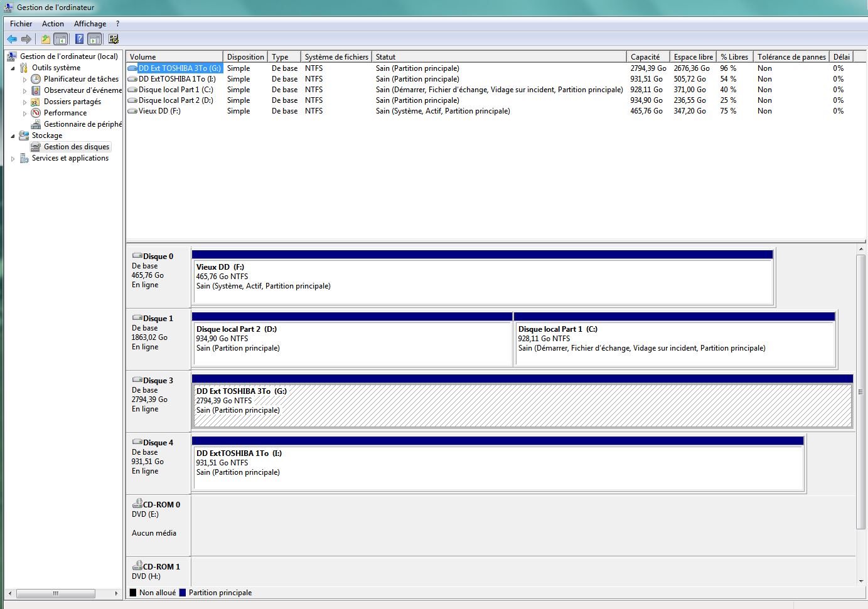The width and height of the screenshot is (868, 609).
Task: Click the tree pane horizontal scrollbar left arrow
Action: click(x=9, y=593)
